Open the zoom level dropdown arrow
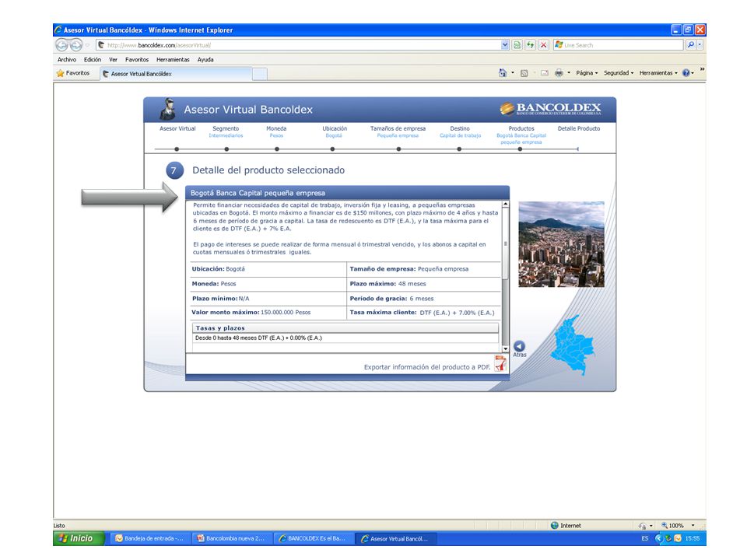Viewport: 747px width, 560px height. coord(693,526)
